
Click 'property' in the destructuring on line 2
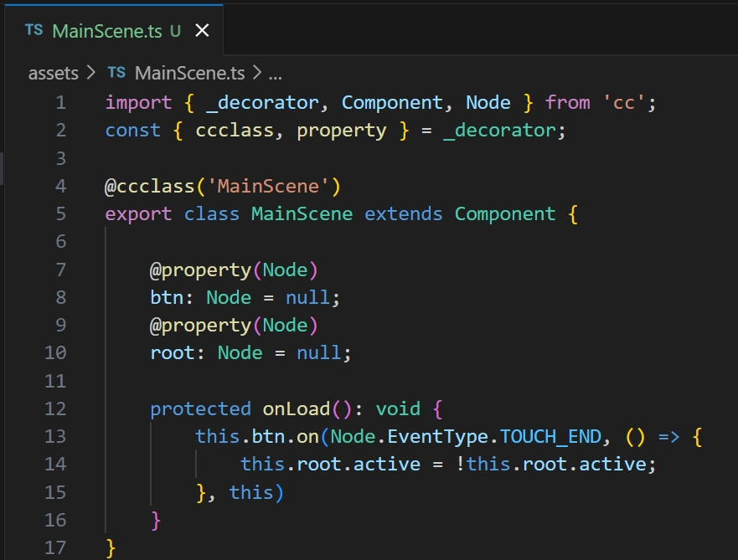pos(342,131)
